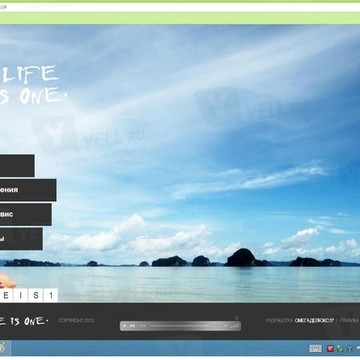Adjust the volume bars in audio player
The width and height of the screenshot is (360, 360).
pyautogui.click(x=235, y=326)
